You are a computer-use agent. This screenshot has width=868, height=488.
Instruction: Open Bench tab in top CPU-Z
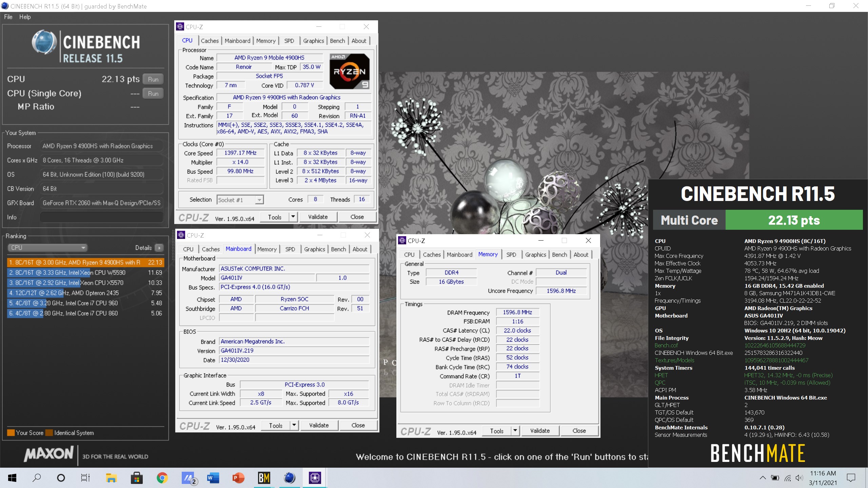[337, 41]
